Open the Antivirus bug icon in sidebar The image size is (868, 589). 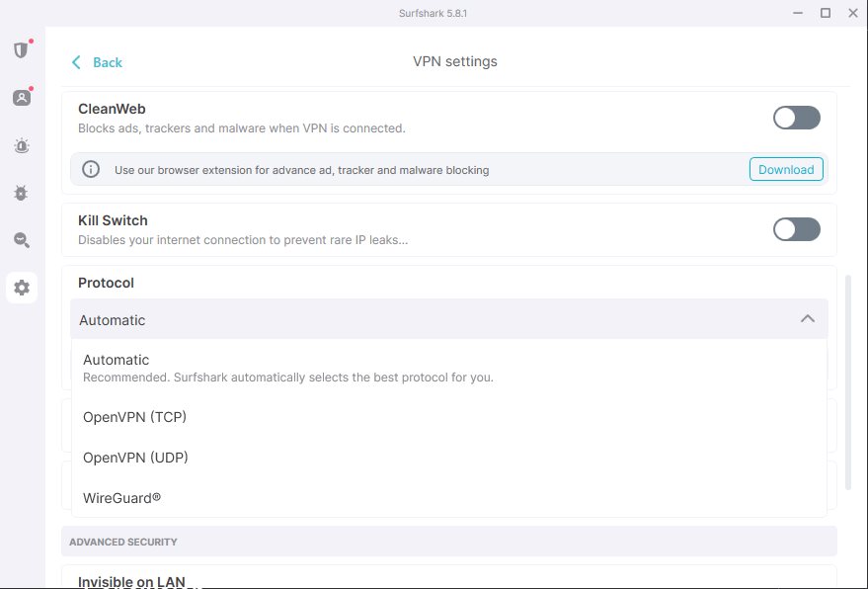[x=21, y=193]
